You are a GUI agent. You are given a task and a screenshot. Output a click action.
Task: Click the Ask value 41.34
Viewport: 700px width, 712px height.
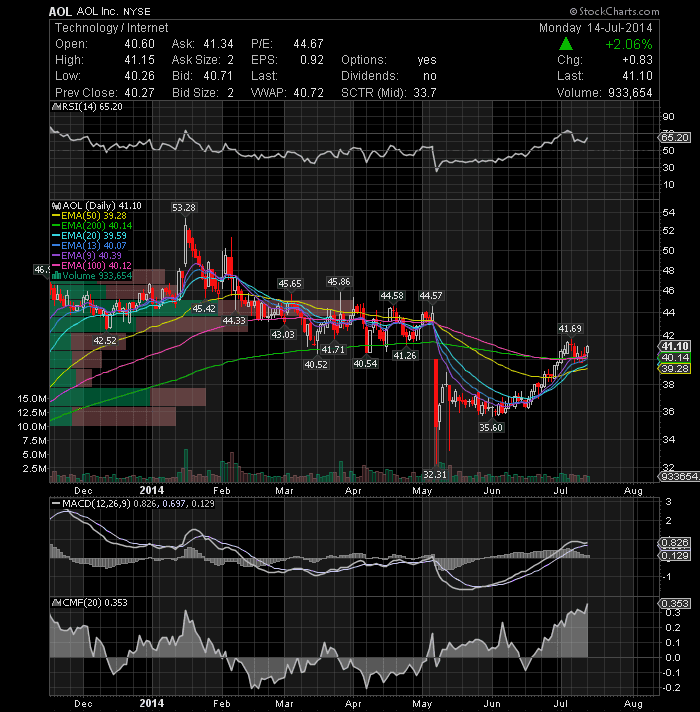coord(218,44)
